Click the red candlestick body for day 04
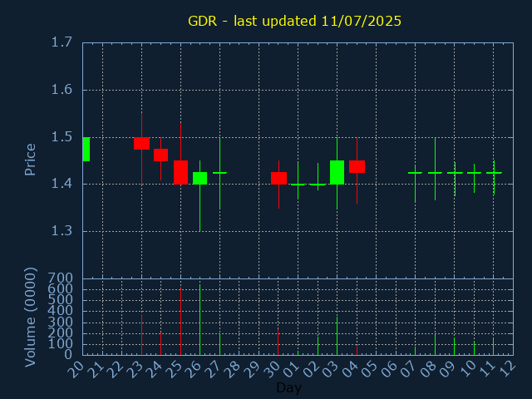 (357, 166)
